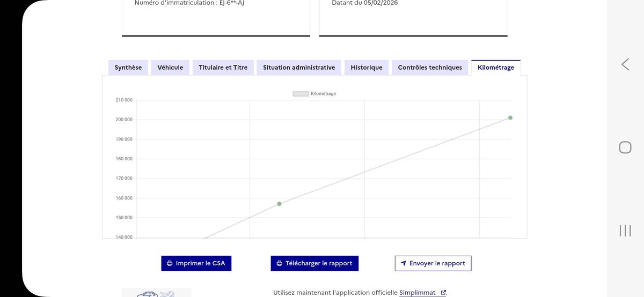Click the Kilométrage legend label

click(324, 94)
